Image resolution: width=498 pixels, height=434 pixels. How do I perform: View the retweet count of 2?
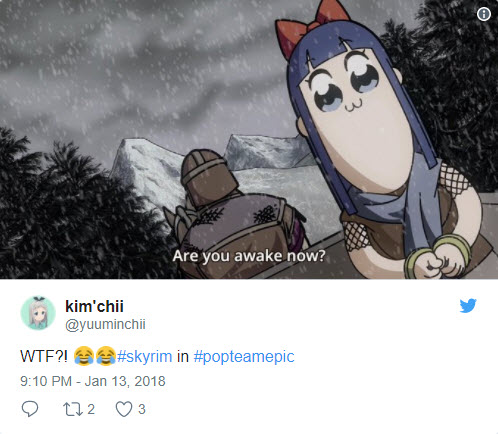pos(91,409)
